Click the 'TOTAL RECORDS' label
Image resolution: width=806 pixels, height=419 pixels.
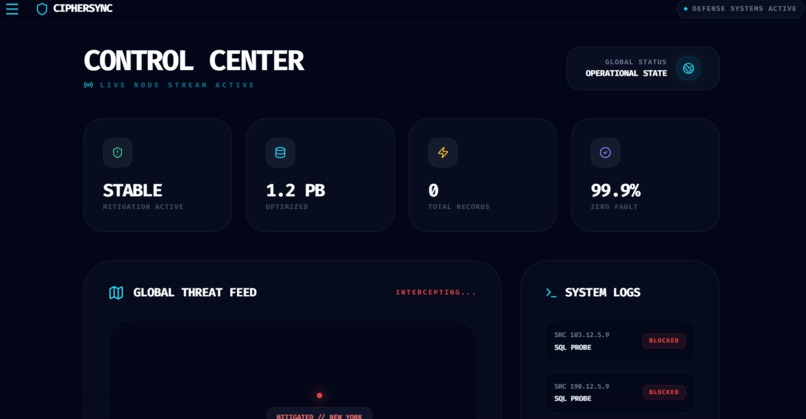[459, 207]
